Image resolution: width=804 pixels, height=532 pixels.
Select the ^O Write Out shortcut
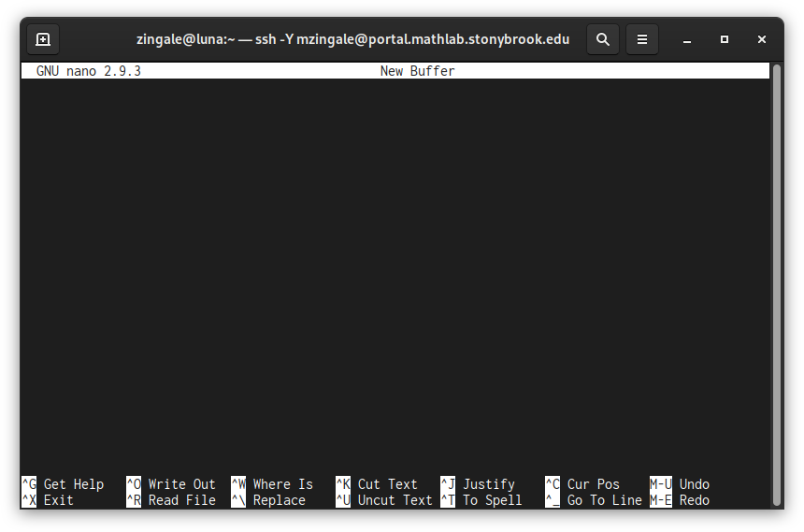pos(171,484)
